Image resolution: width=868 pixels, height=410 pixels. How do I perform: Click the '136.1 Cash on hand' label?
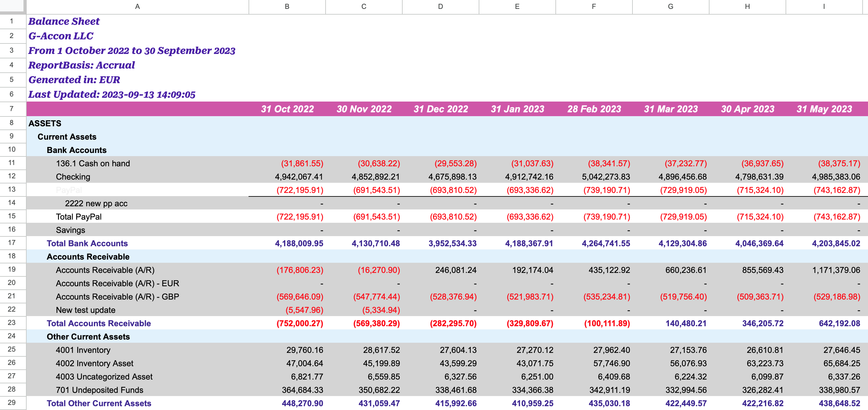click(93, 163)
